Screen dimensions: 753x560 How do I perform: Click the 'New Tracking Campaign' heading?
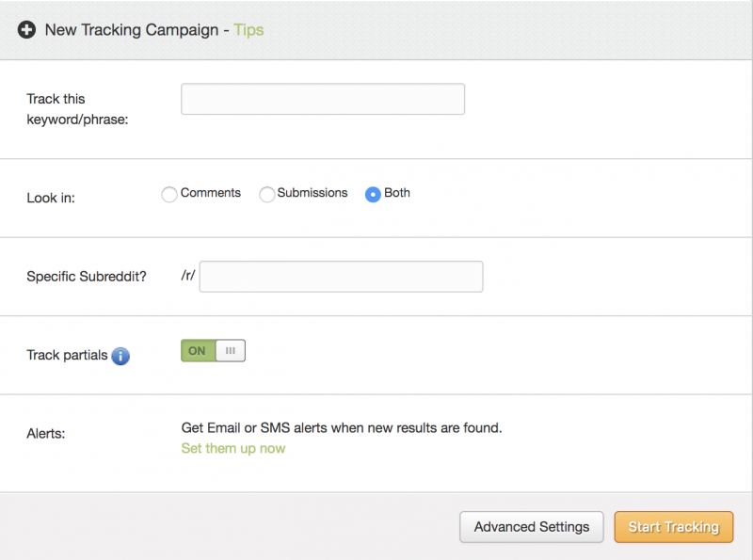[131, 30]
